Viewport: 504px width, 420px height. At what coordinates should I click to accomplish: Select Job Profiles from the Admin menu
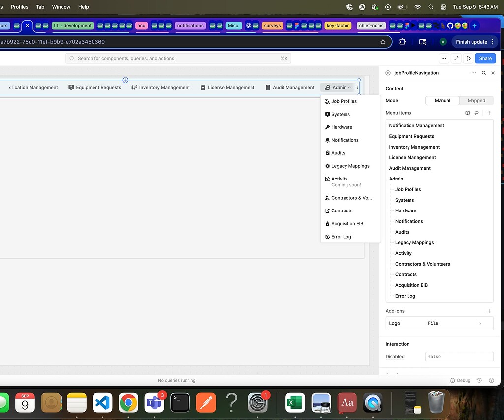pyautogui.click(x=343, y=101)
